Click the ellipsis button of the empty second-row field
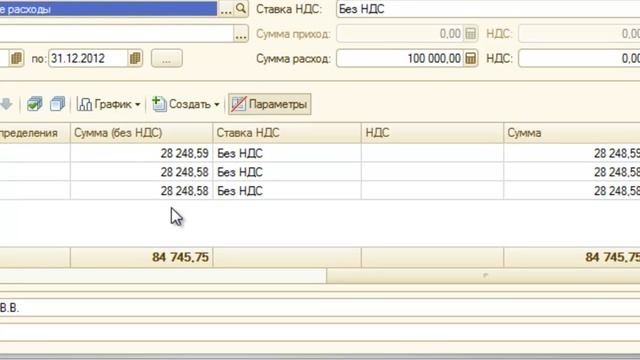The image size is (640, 360). tap(241, 34)
